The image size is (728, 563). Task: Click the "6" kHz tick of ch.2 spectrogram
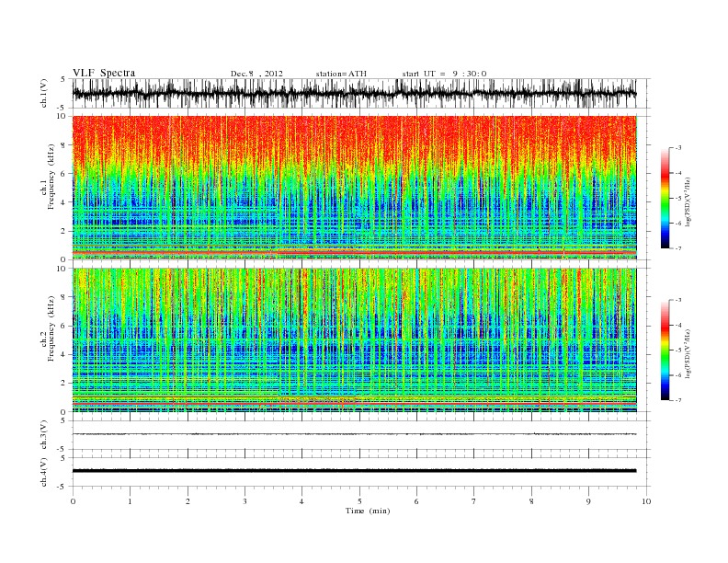click(x=64, y=326)
